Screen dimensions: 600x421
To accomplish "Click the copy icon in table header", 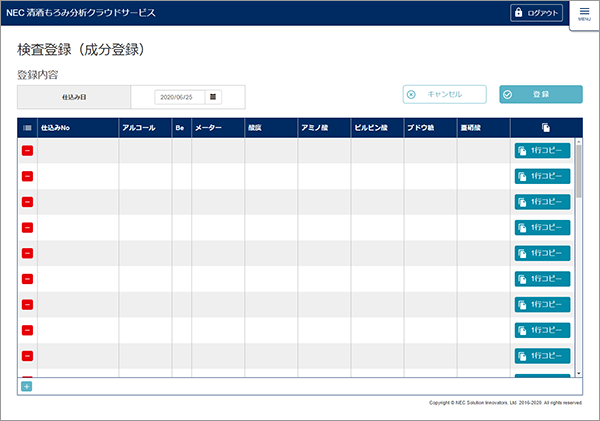I will coord(545,128).
